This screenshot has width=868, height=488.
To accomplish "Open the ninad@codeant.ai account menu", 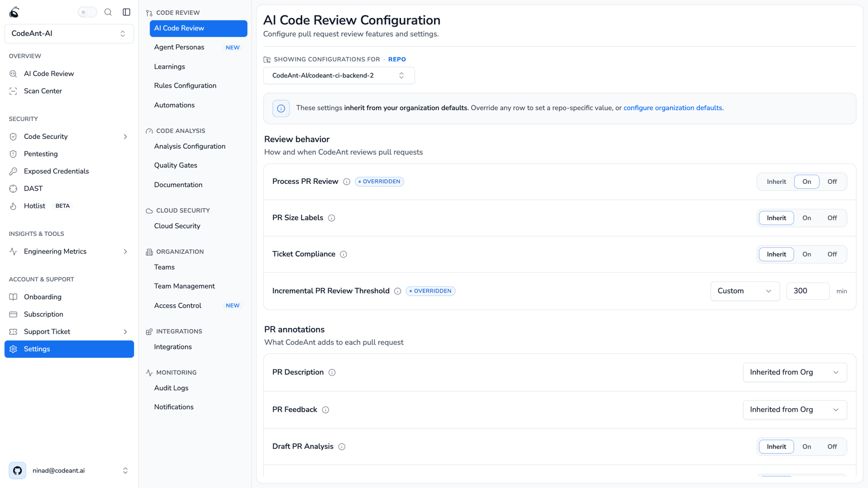I will click(x=69, y=471).
